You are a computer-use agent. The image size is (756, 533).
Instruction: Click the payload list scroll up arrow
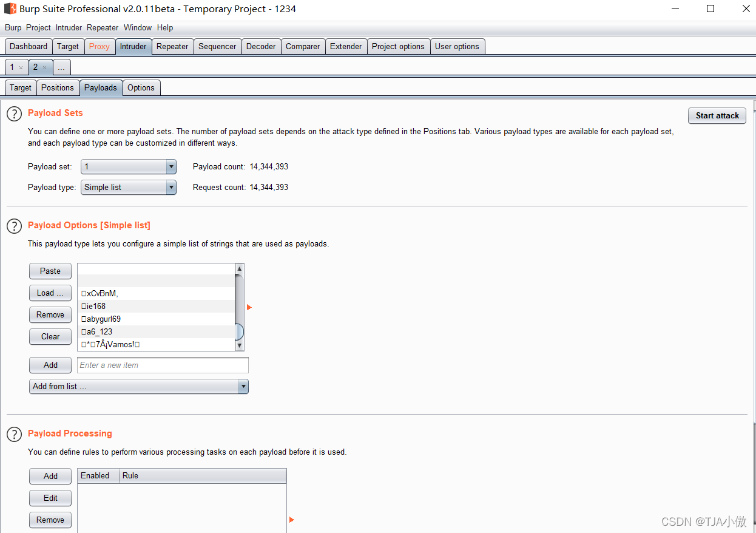tap(240, 268)
